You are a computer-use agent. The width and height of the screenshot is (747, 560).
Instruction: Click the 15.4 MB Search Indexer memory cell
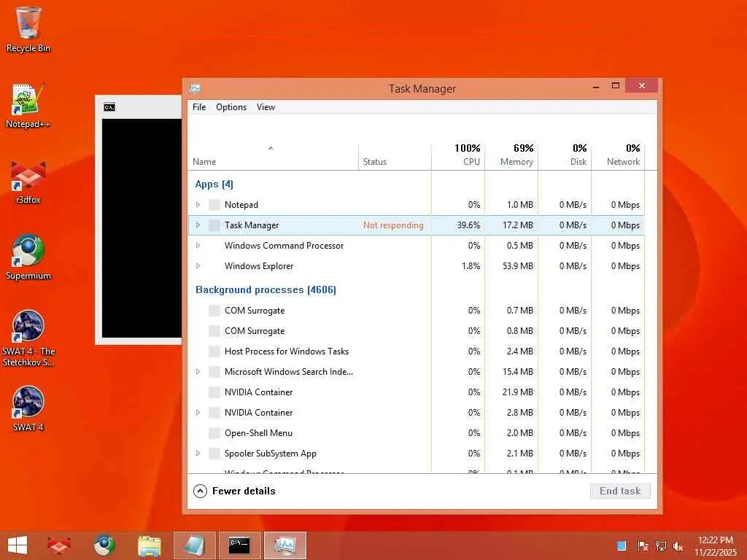(x=518, y=372)
